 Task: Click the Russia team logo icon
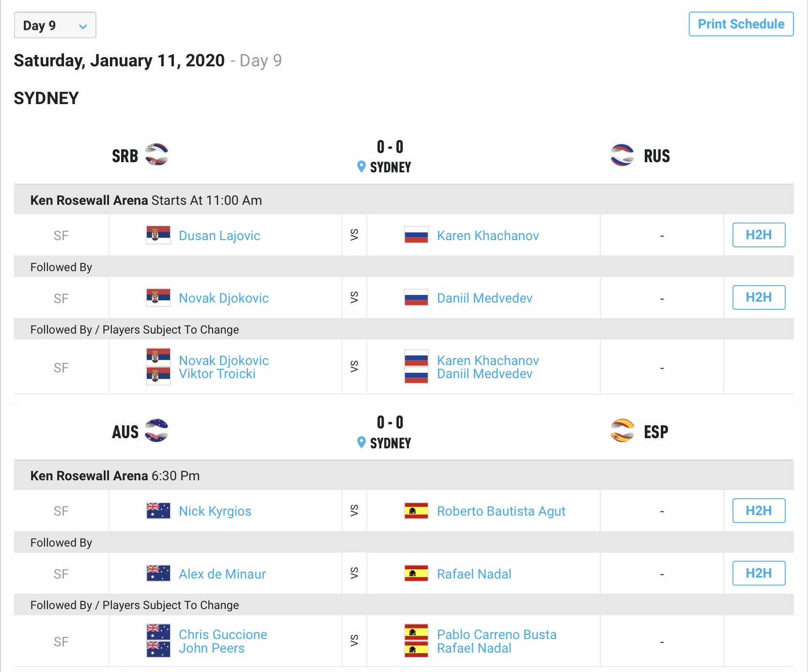622,155
